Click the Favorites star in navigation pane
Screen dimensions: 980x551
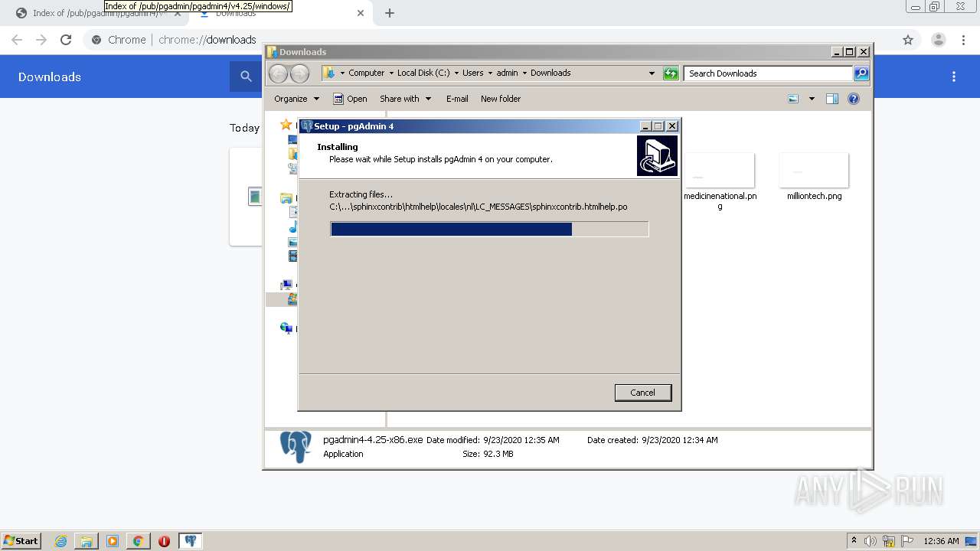[x=286, y=125]
